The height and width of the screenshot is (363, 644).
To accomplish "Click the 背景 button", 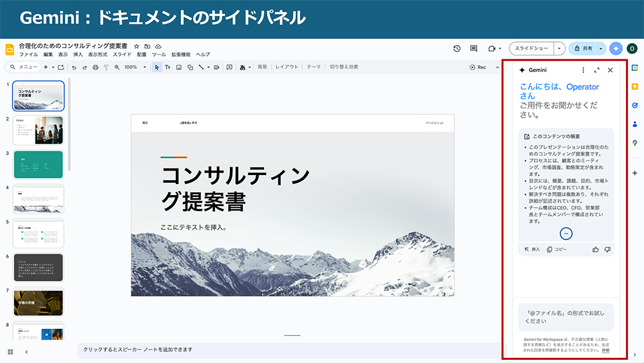I will click(263, 67).
